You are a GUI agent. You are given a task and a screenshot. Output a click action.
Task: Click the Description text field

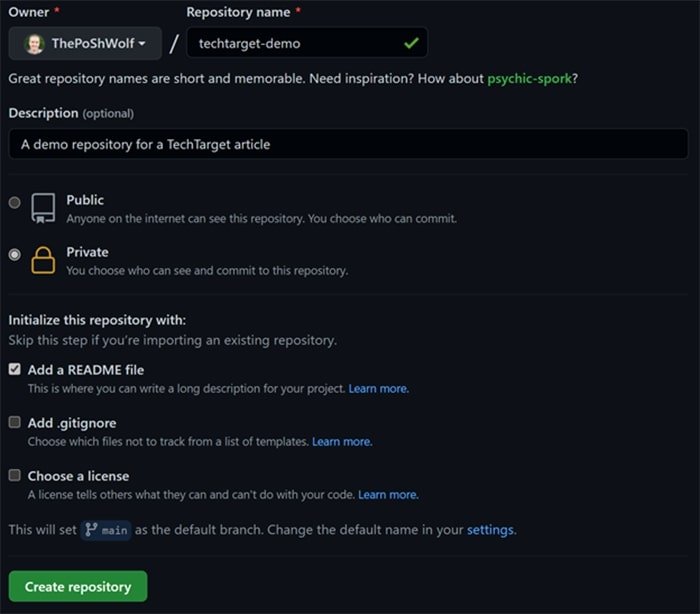348,144
